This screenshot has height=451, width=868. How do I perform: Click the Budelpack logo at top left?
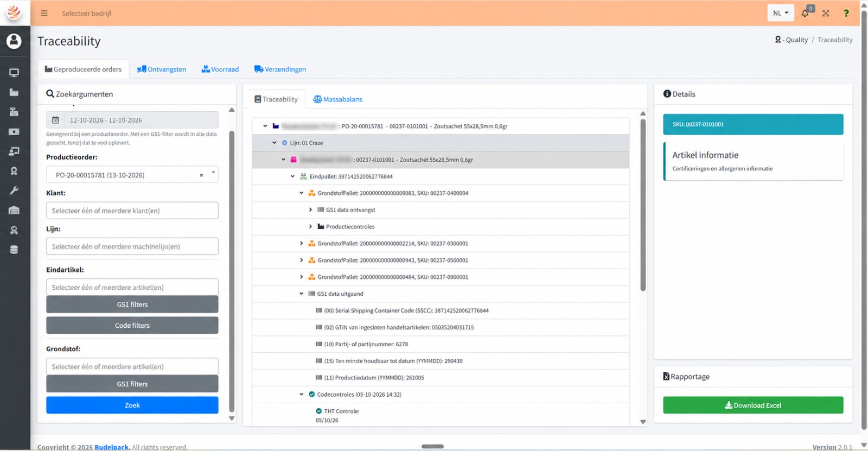(14, 12)
